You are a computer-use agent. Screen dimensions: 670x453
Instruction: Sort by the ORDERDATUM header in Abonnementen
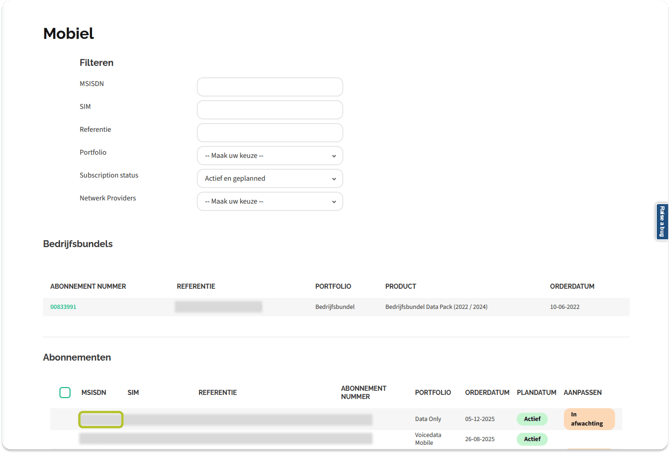(487, 393)
